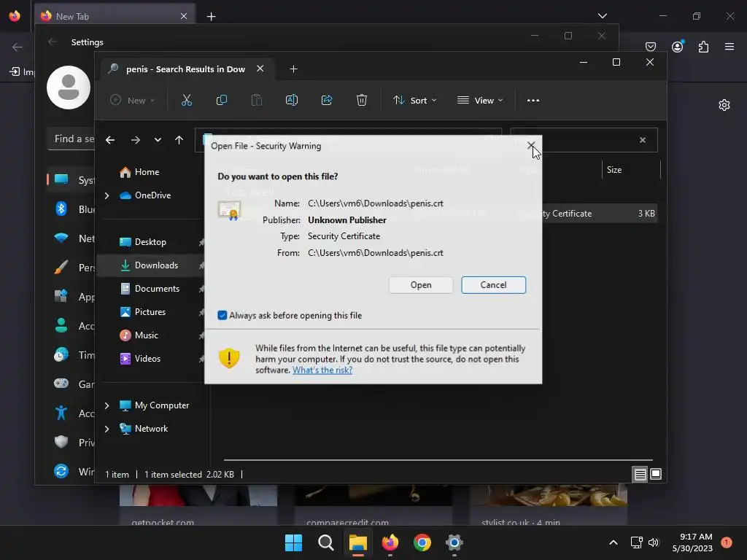Viewport: 747px width, 560px height.
Task: Click the Copy icon in Explorer toolbar
Action: point(222,101)
